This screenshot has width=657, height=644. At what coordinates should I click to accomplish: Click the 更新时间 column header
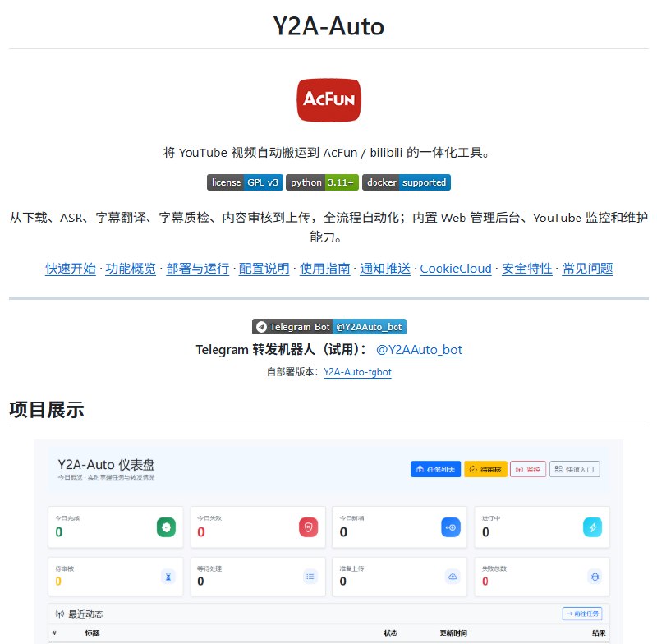click(453, 633)
